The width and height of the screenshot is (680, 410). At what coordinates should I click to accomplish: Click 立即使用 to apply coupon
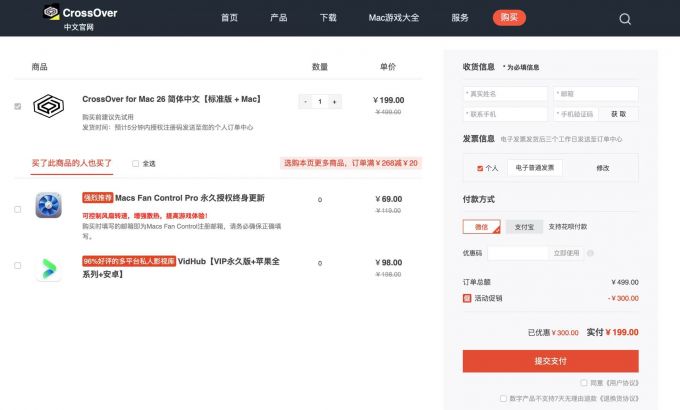pos(566,253)
